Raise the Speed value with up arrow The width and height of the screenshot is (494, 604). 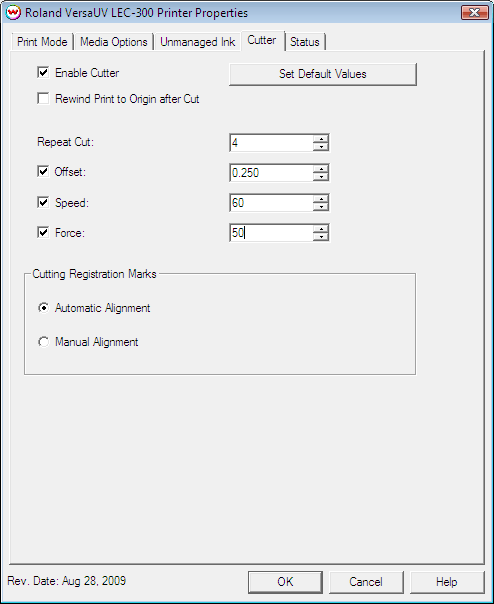[321, 199]
